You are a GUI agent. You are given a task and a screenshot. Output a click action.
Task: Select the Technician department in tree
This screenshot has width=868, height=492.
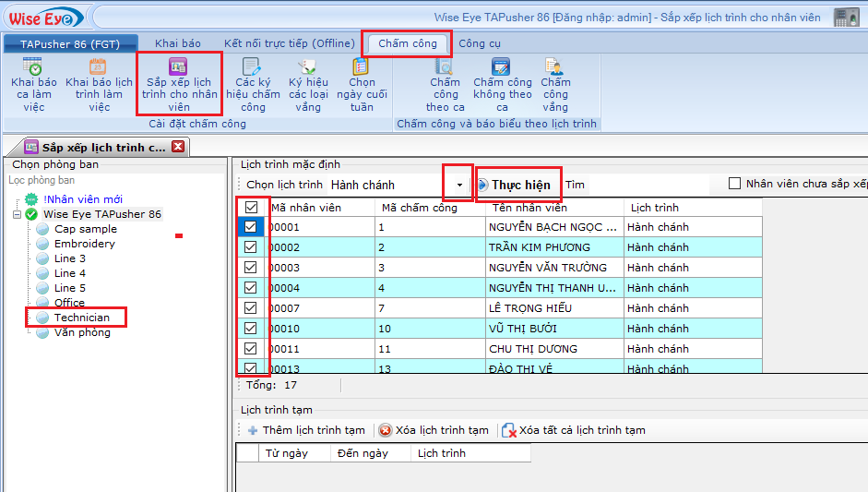click(x=81, y=318)
